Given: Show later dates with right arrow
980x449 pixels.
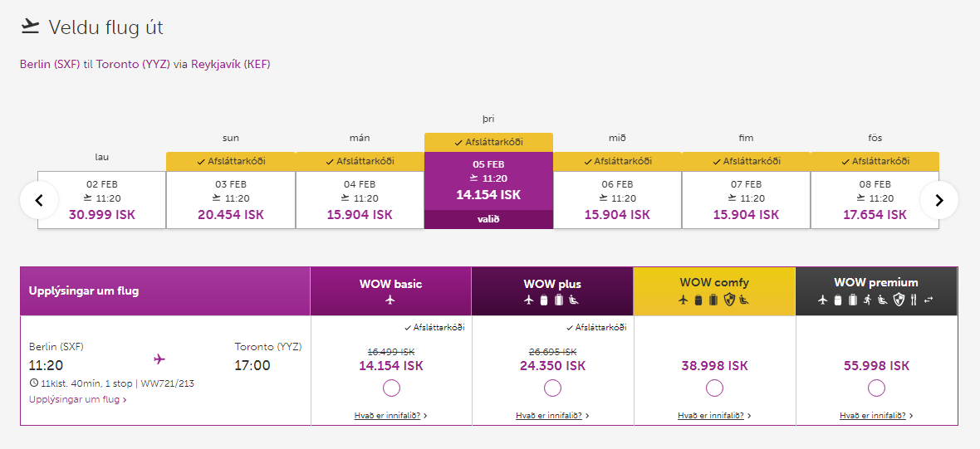Looking at the screenshot, I should 939,200.
